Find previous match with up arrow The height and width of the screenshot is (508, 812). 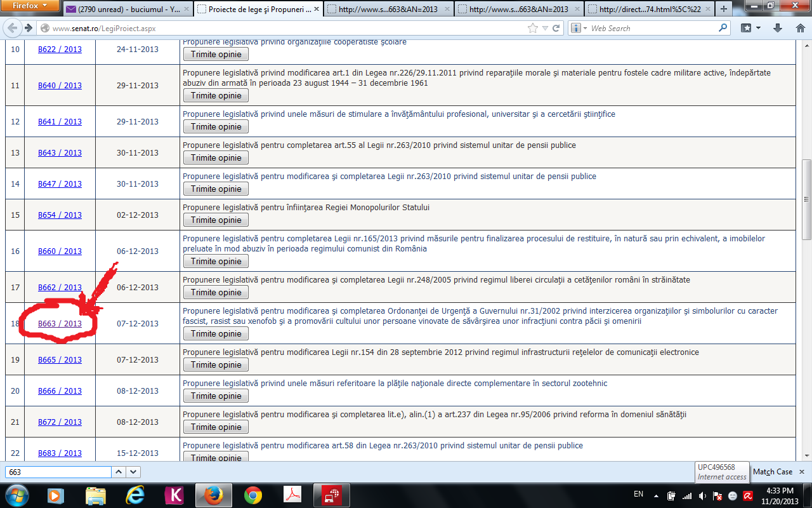coord(119,472)
